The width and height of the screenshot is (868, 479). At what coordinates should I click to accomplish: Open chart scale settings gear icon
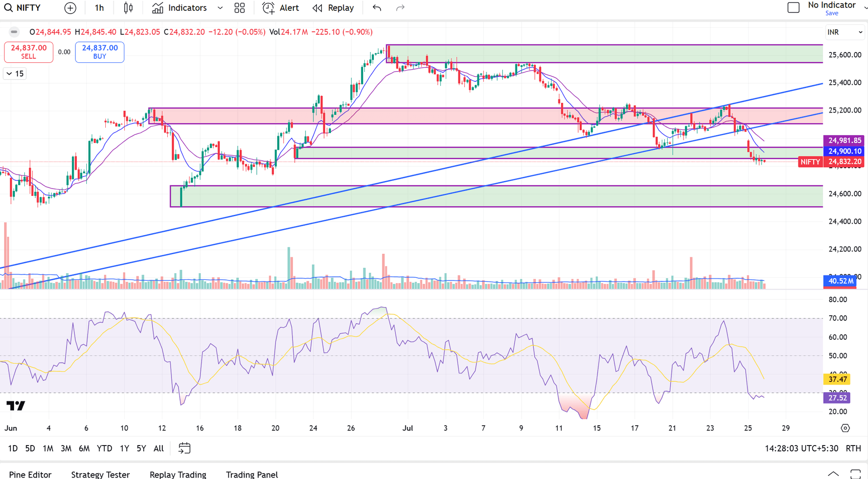coord(845,428)
